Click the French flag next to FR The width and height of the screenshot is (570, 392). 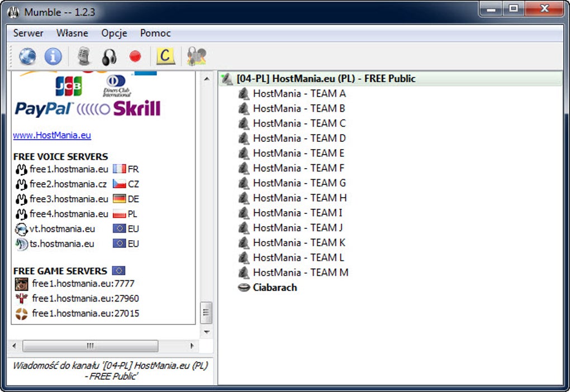pos(119,169)
